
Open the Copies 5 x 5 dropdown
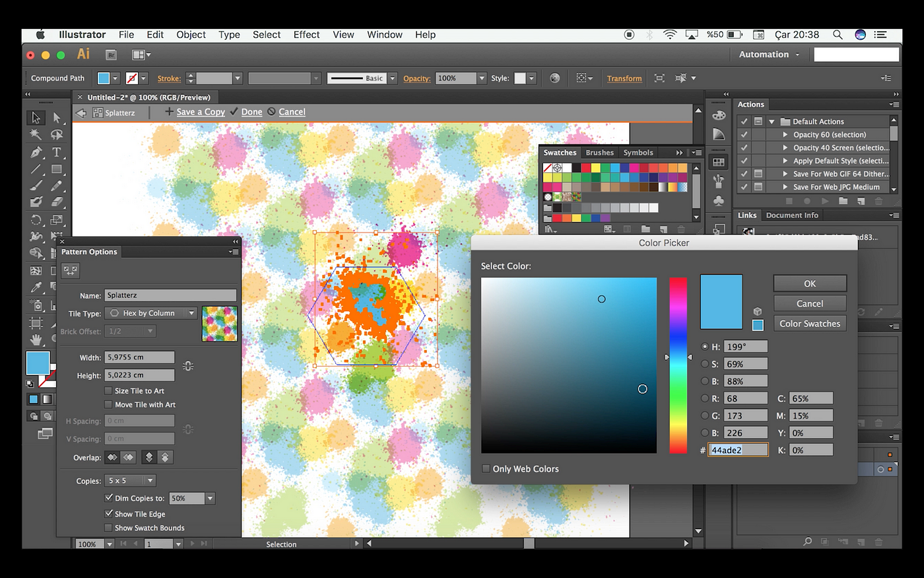130,480
